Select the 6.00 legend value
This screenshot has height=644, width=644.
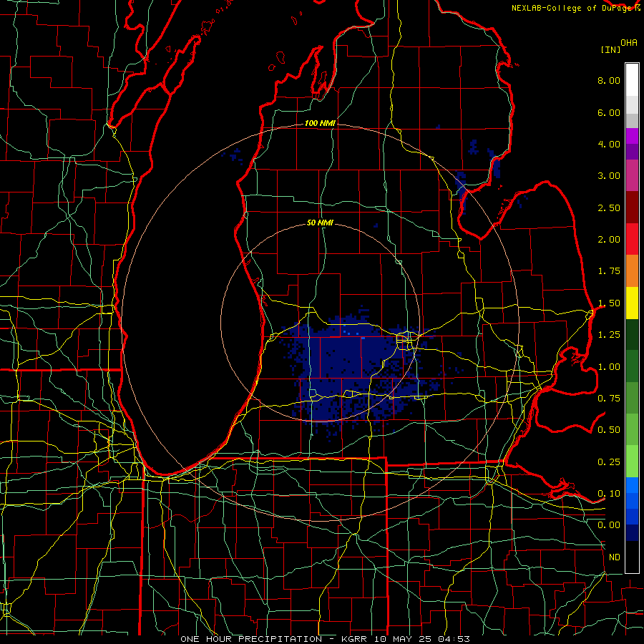coord(609,112)
